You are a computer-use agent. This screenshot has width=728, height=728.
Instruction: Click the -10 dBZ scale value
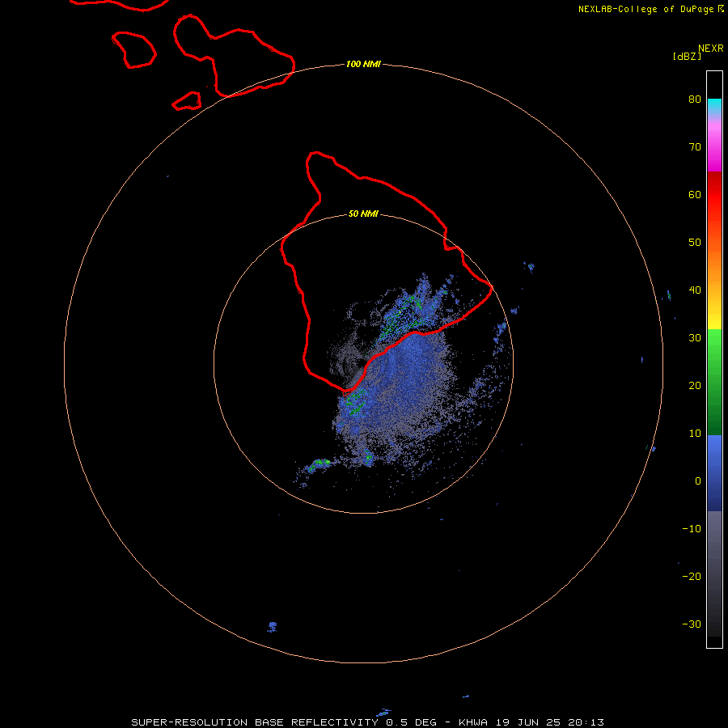click(x=692, y=529)
